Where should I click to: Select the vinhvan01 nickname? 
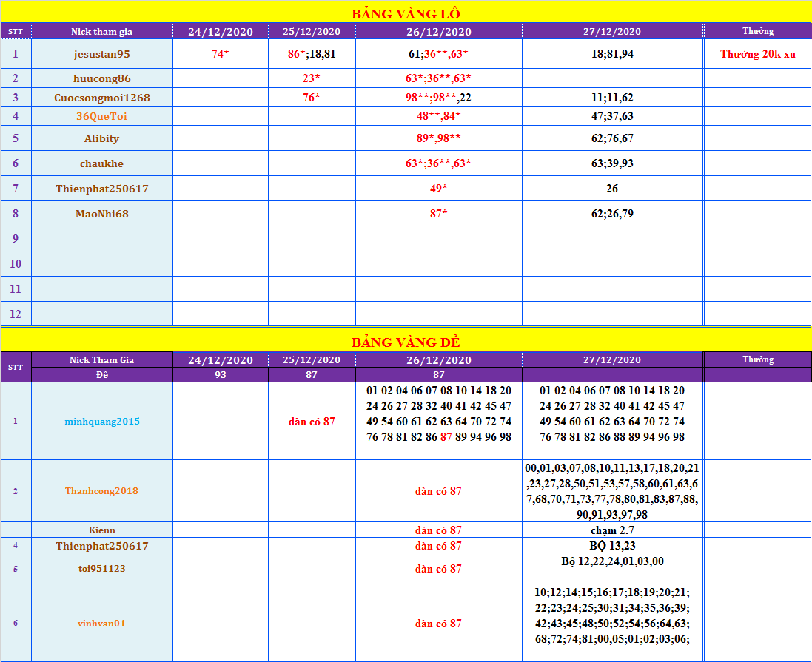102,624
